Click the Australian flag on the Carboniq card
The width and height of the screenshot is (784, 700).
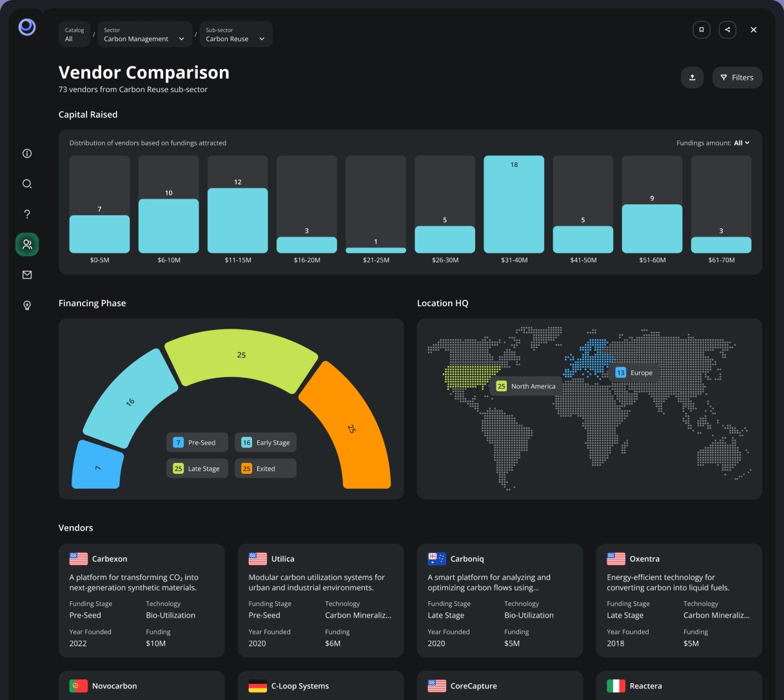437,559
